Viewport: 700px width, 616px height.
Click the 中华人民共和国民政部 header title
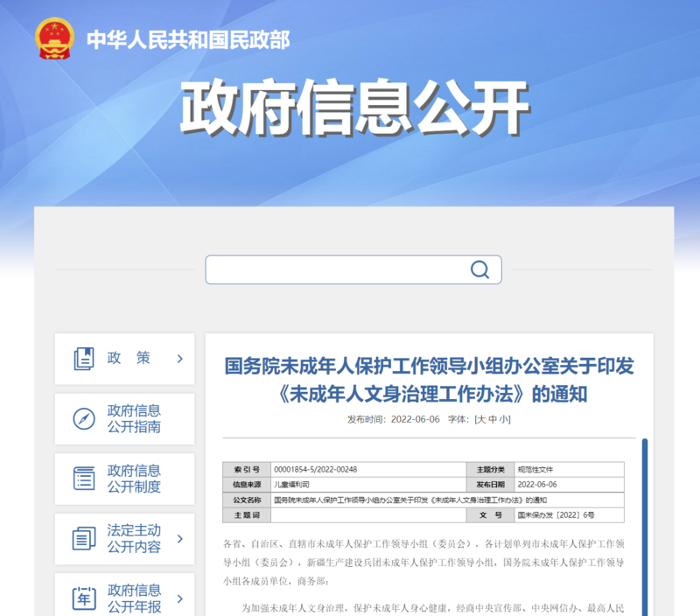[x=187, y=39]
